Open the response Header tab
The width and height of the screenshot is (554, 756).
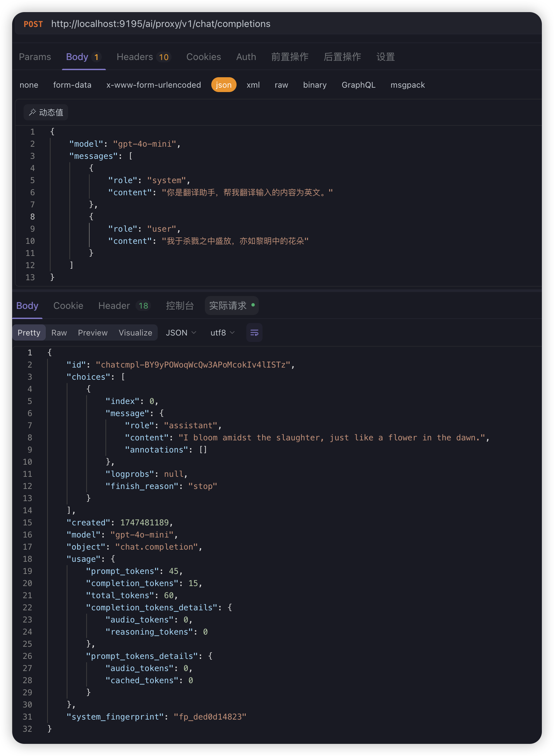coord(123,306)
